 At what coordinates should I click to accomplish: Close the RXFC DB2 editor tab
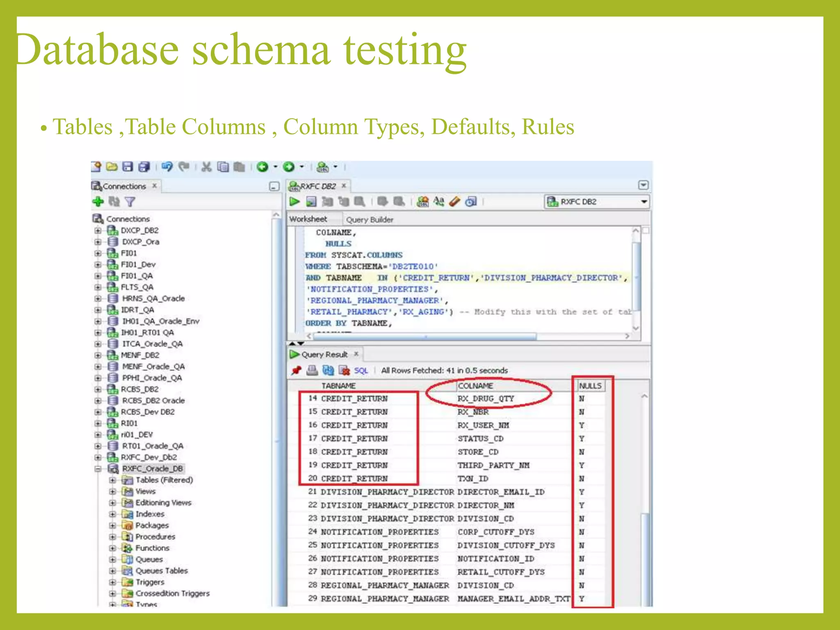344,185
